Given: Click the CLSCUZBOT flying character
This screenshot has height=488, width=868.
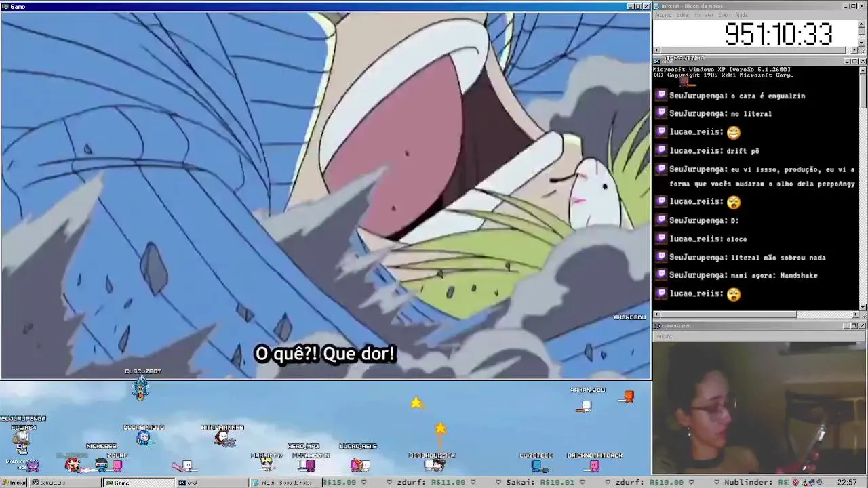Looking at the screenshot, I should click(x=140, y=388).
